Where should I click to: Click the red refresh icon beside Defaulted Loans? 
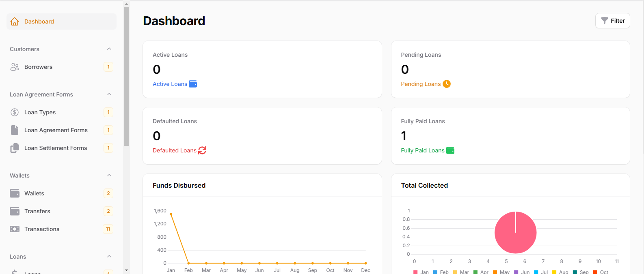tap(202, 150)
